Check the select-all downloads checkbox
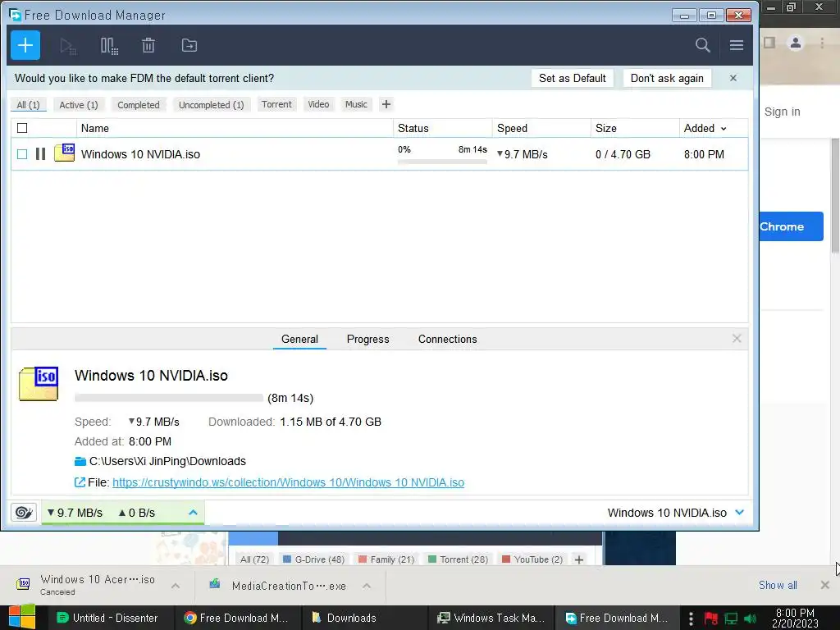This screenshot has height=630, width=840. (22, 128)
